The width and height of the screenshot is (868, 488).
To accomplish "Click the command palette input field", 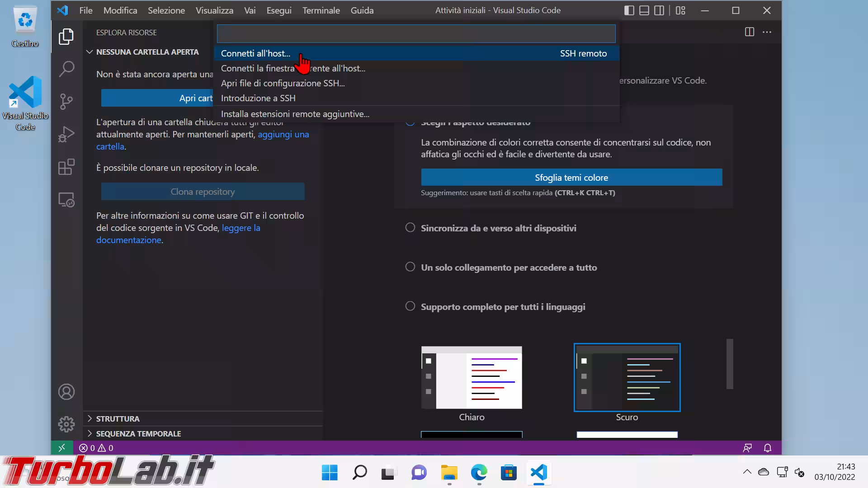I will tap(416, 34).
